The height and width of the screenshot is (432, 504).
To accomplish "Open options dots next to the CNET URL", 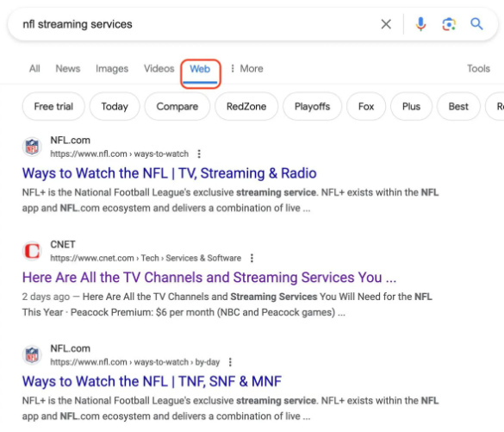I will [x=252, y=258].
